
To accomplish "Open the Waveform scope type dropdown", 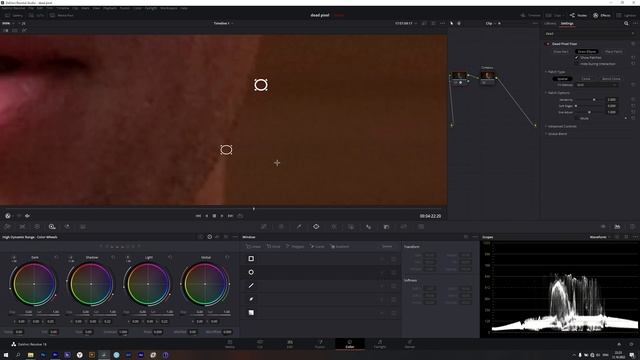I will click(600, 237).
